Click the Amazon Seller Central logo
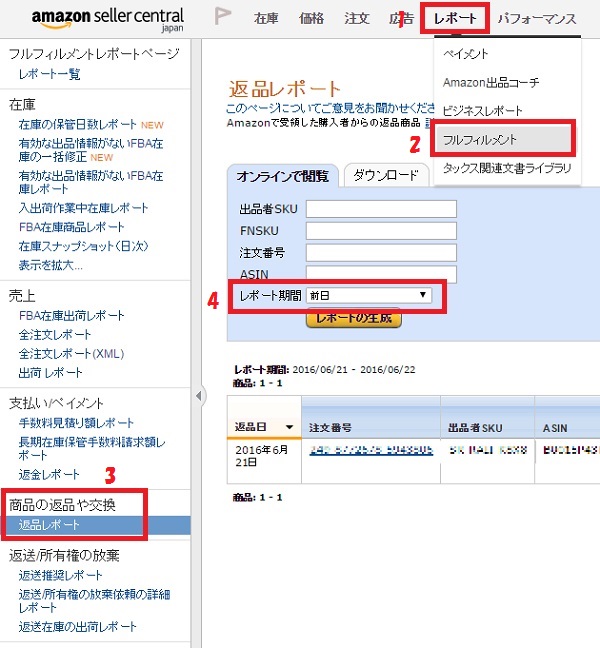Viewport: 600px width, 648px height. point(107,19)
